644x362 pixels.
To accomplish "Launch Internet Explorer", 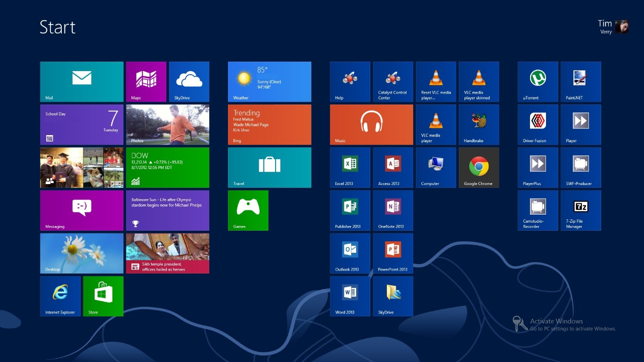I will tap(60, 296).
